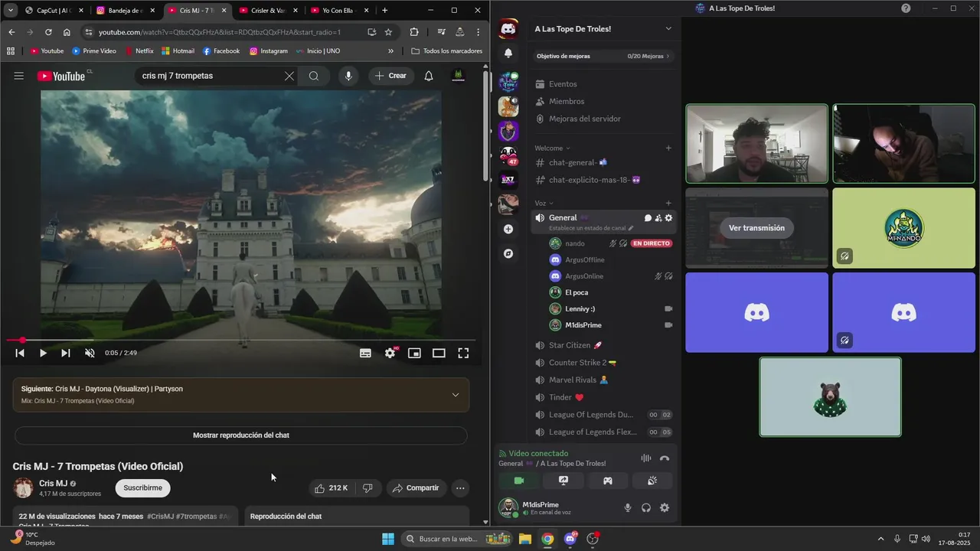Reload the YouTube page in Chrome

[48, 32]
